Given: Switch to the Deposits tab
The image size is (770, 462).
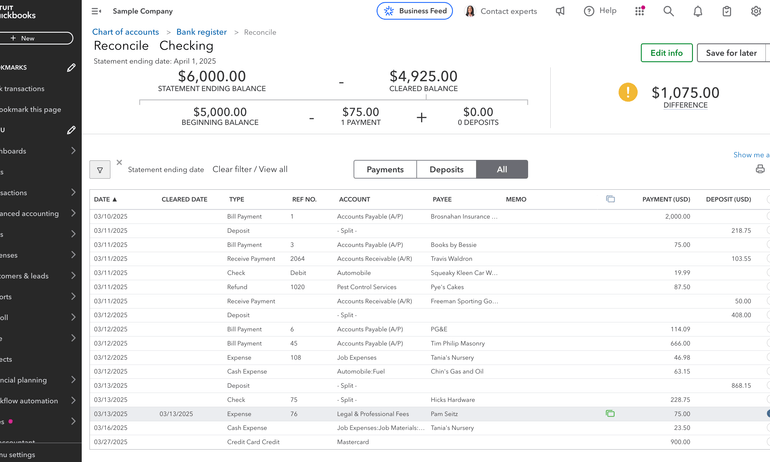Looking at the screenshot, I should point(446,170).
